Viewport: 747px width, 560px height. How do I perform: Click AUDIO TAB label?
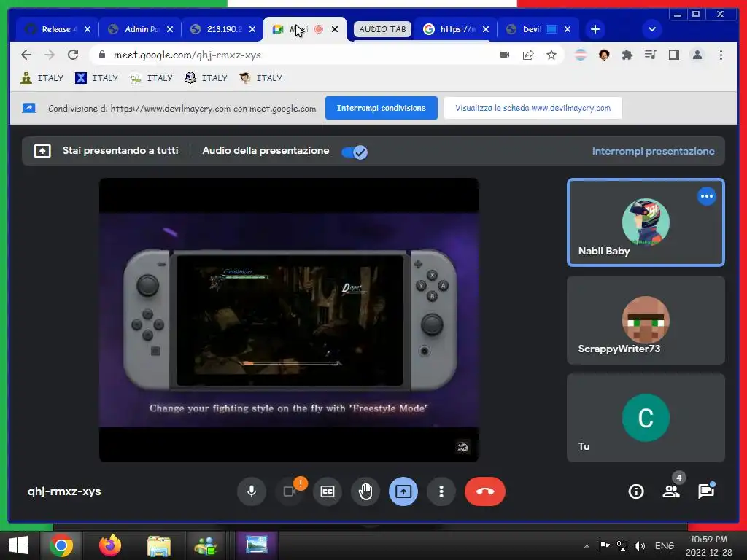pos(382,29)
